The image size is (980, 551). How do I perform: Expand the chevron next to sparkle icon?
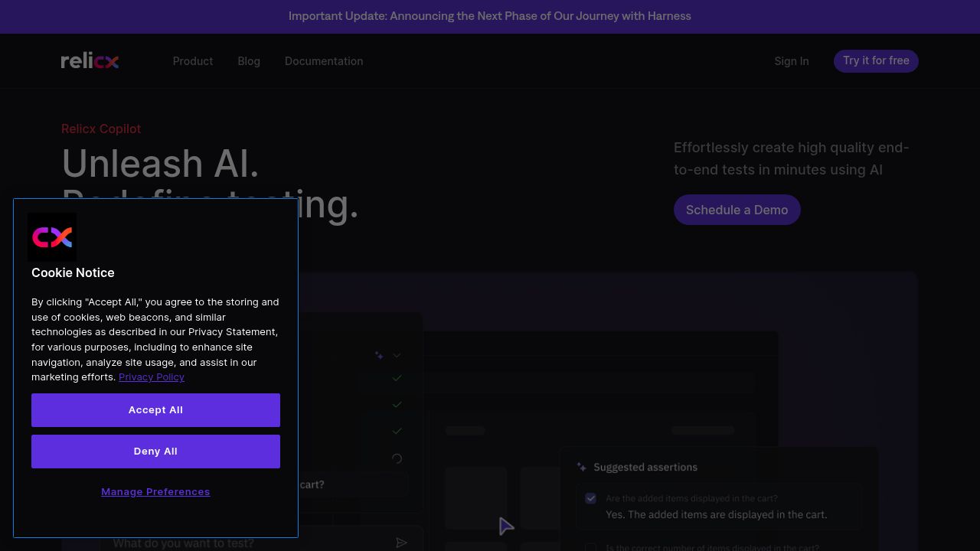click(x=397, y=355)
